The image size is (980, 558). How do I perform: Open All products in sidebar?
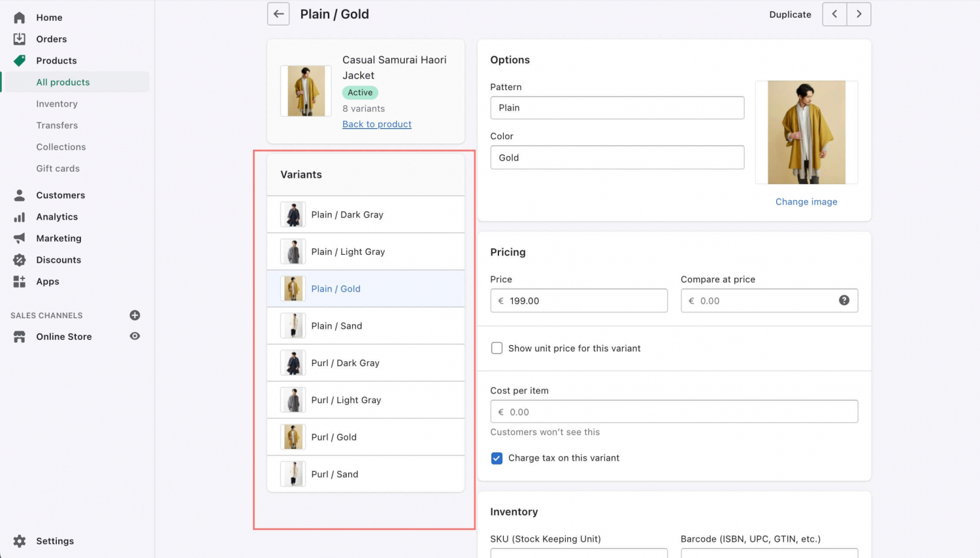(63, 82)
